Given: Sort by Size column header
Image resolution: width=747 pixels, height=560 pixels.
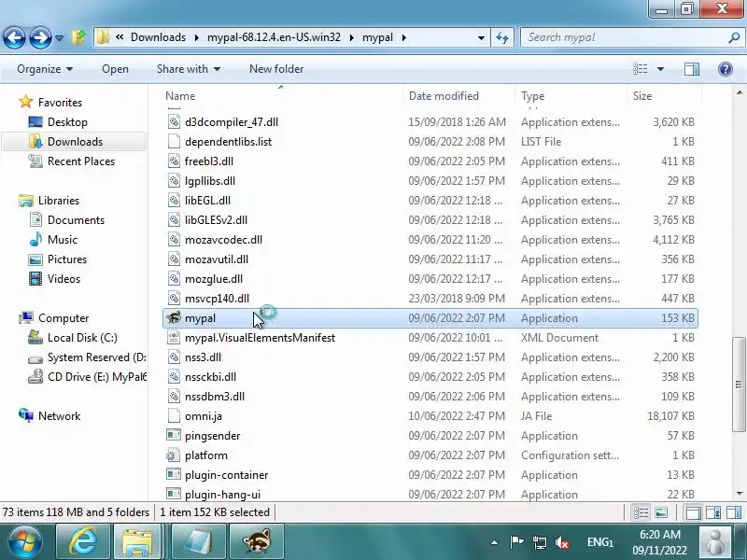Looking at the screenshot, I should 642,96.
